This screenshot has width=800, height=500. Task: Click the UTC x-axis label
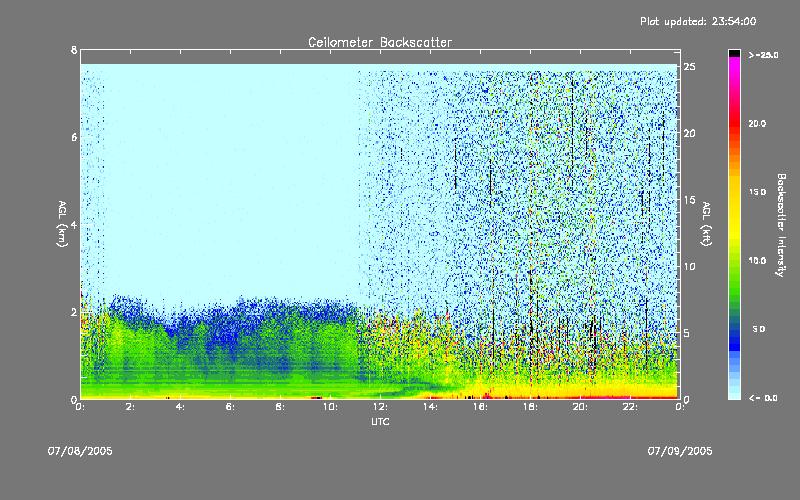coord(380,421)
